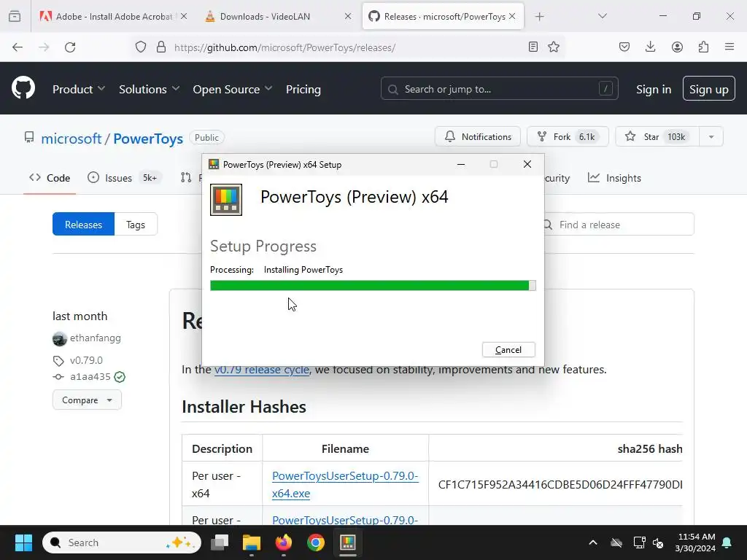
Task: Click the Fork button
Action: 568,136
